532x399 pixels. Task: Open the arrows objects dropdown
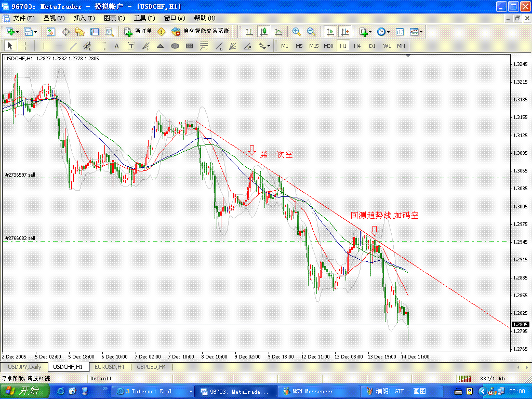[x=264, y=46]
